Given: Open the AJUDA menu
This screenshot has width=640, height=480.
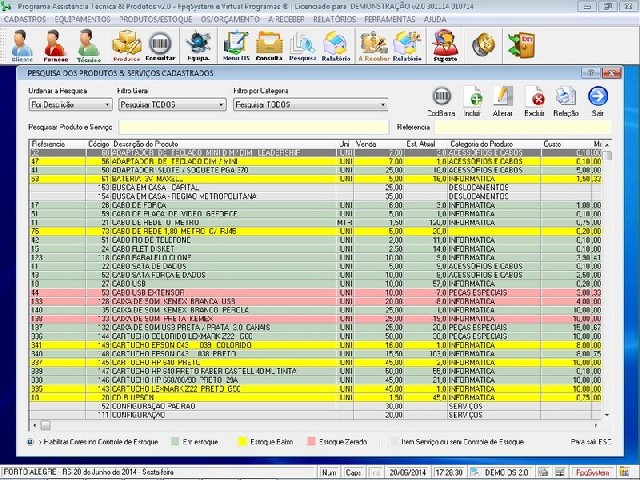Looking at the screenshot, I should click(x=435, y=19).
